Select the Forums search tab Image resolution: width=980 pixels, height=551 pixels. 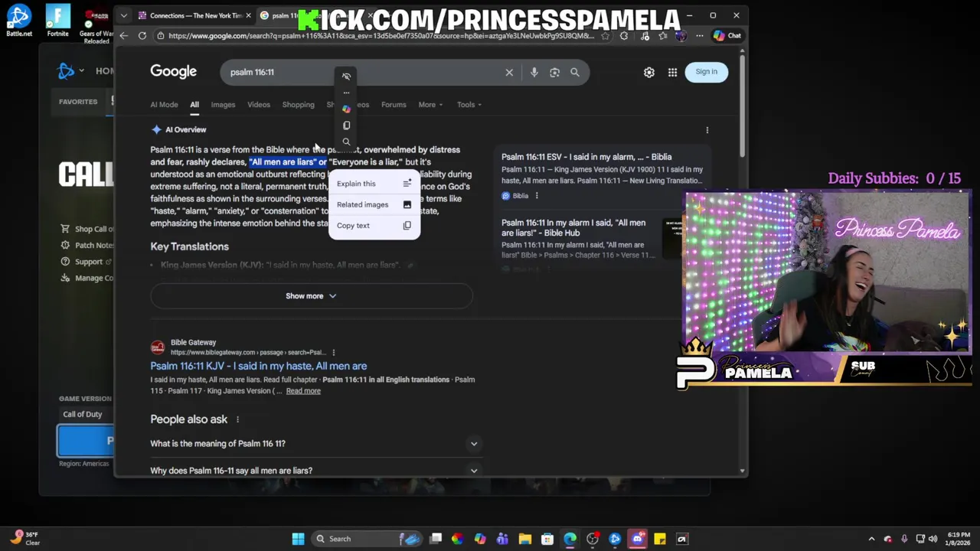click(x=394, y=105)
